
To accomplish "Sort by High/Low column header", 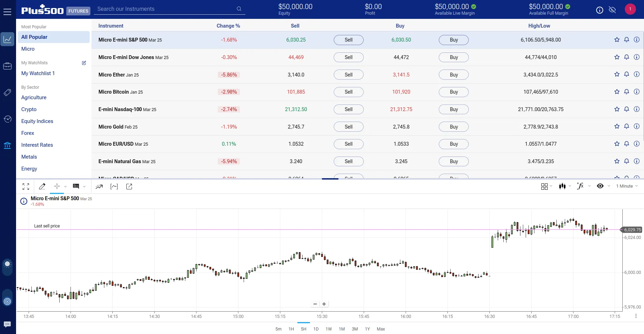I will point(539,26).
